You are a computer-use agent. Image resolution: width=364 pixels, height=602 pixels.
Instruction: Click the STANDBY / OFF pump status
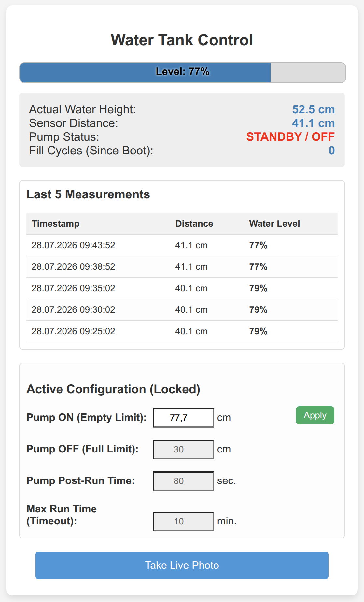[x=290, y=137]
